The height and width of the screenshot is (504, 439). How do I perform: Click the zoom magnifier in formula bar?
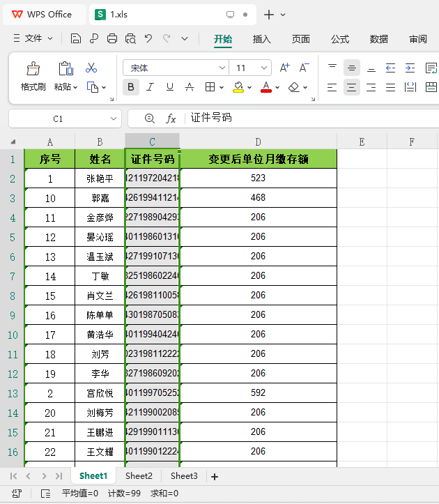click(149, 119)
